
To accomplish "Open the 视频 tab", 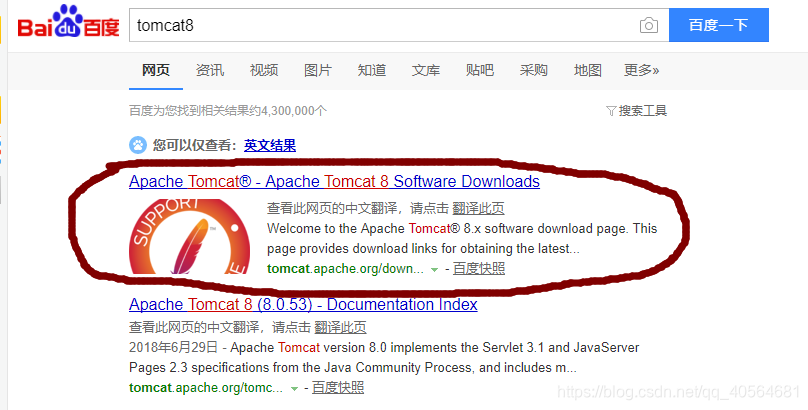I will [264, 70].
